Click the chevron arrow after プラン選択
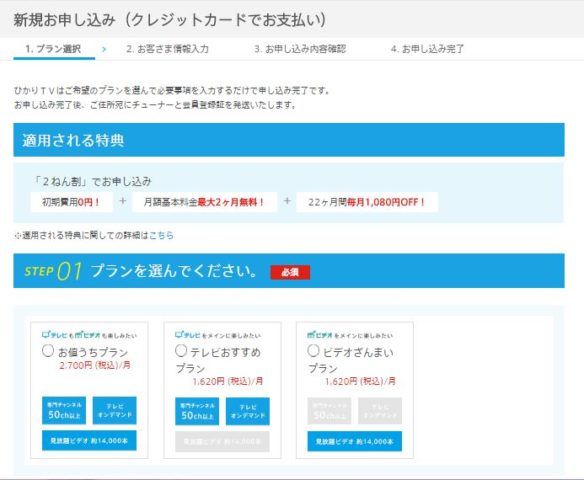 (x=104, y=49)
